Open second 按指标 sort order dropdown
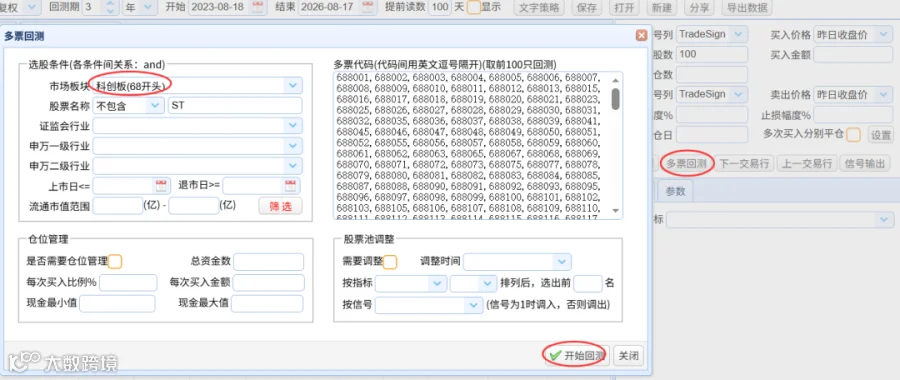The image size is (900, 380). coord(488,284)
